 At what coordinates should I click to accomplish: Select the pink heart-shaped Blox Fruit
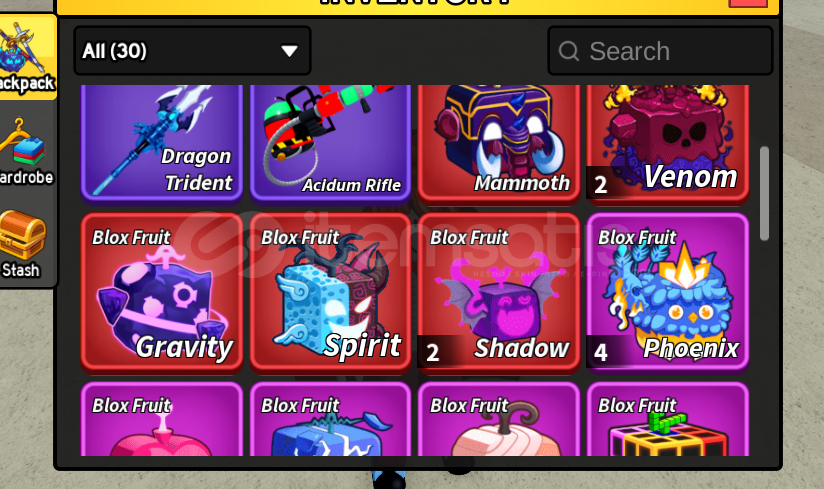click(x=162, y=419)
